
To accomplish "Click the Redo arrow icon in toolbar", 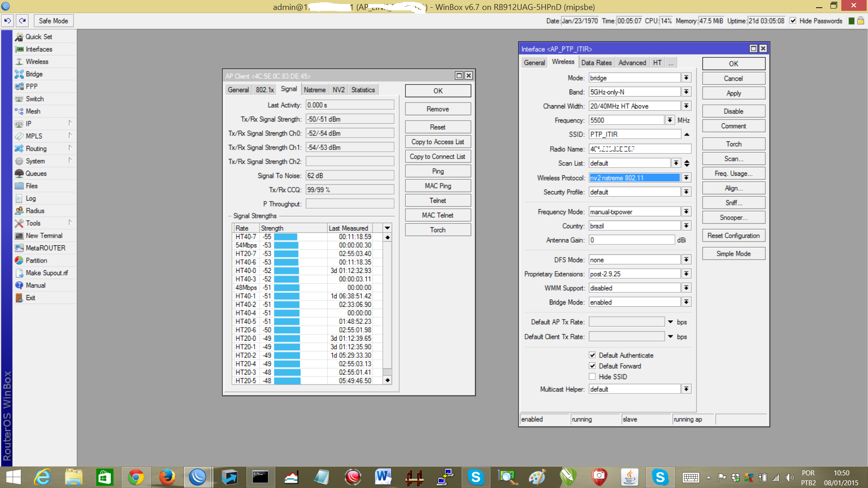I will 23,21.
